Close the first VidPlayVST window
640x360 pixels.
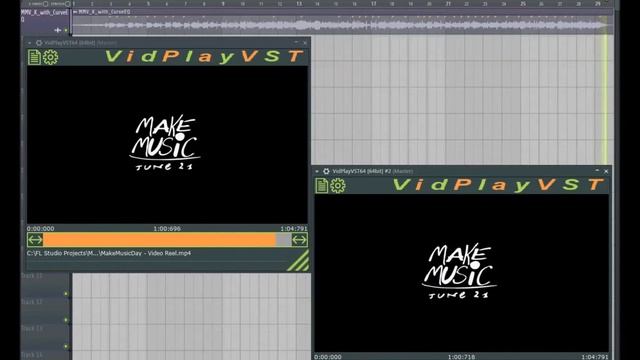coord(305,43)
